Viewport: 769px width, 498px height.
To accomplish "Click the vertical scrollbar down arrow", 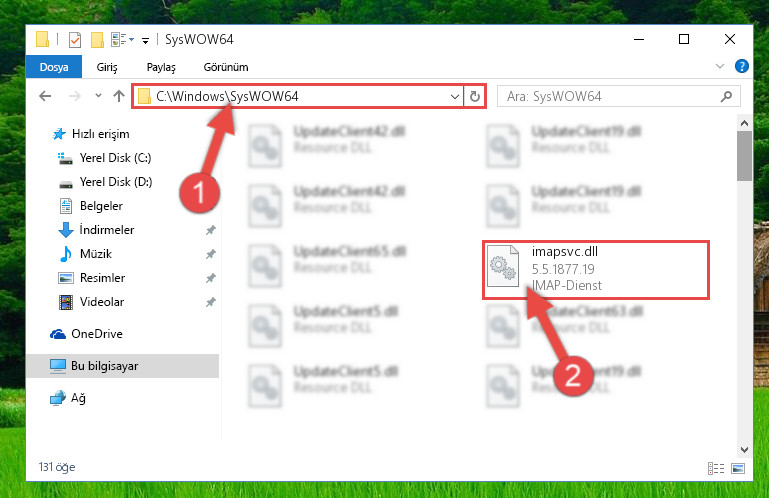I will point(744,449).
